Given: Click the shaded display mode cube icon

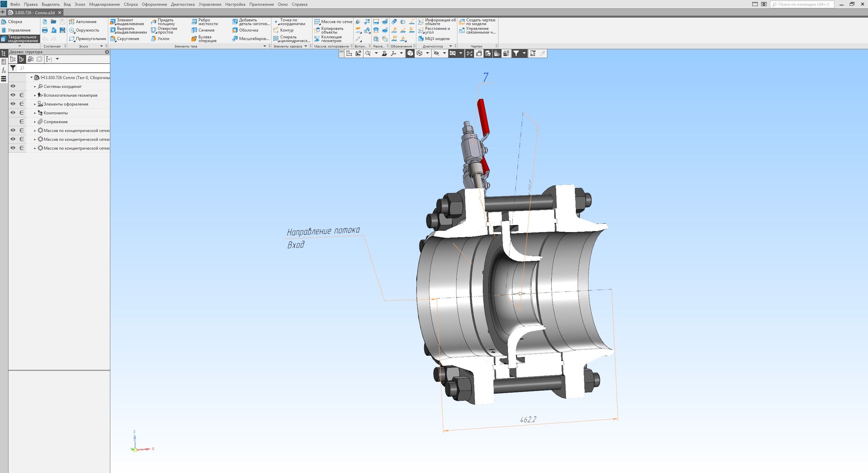Looking at the screenshot, I should (410, 53).
